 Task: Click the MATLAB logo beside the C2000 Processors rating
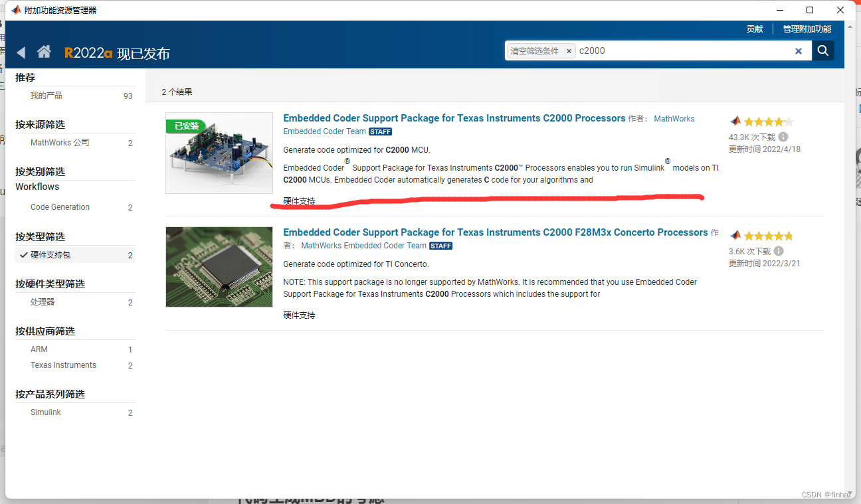coord(735,122)
